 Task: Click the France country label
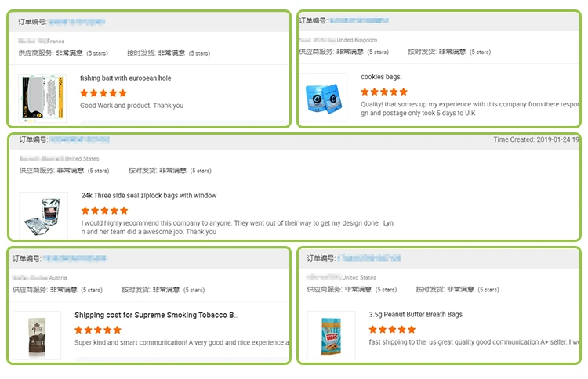tap(56, 41)
